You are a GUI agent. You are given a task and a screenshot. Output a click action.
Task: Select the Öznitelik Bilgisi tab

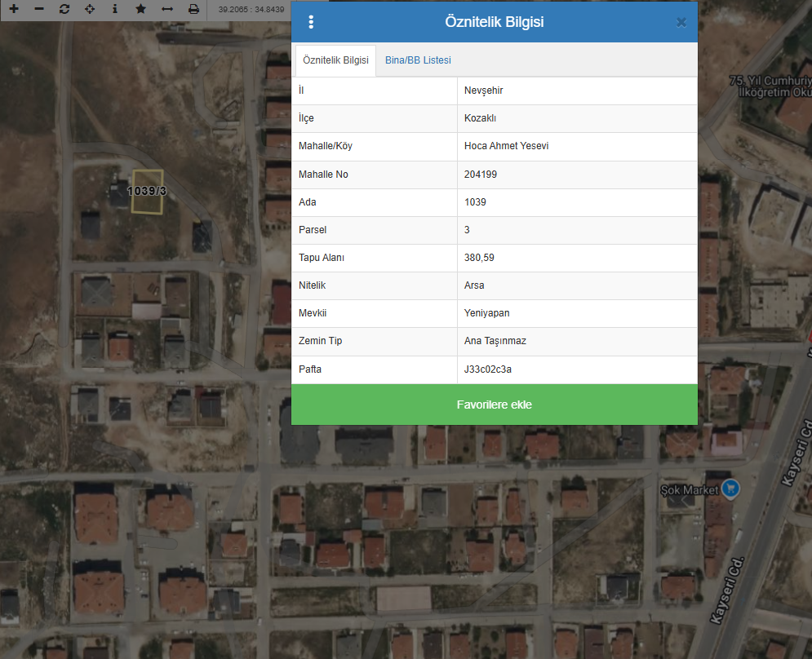(335, 60)
